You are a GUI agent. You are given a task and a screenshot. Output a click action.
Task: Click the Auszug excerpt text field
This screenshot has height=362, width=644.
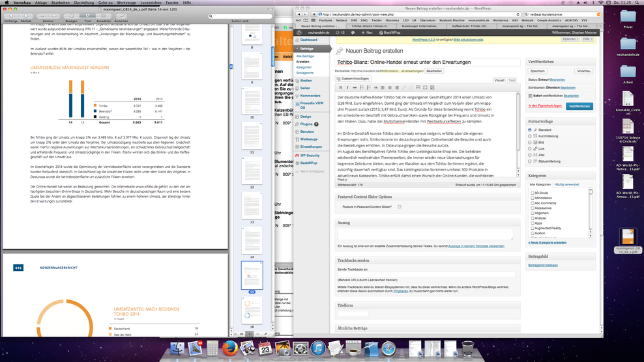click(425, 234)
